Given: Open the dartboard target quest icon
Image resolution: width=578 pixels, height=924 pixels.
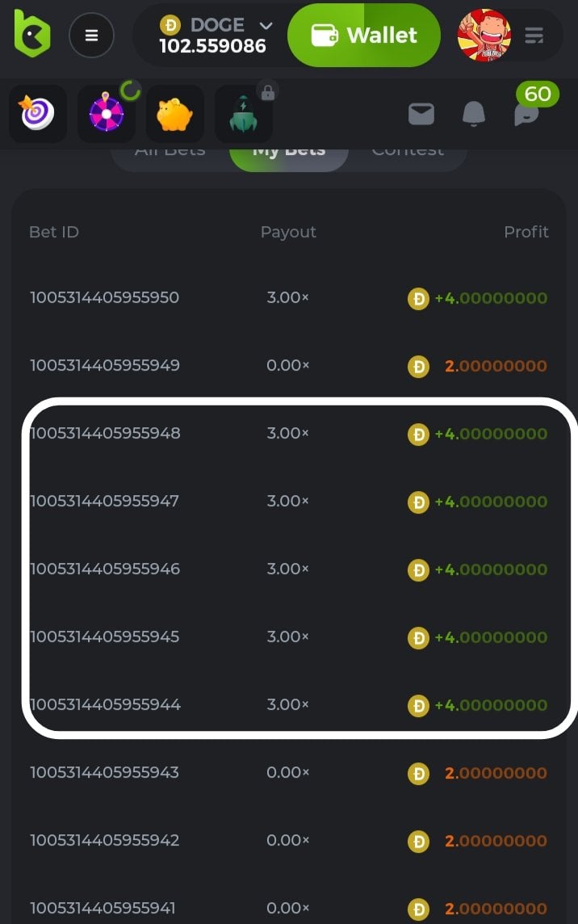Looking at the screenshot, I should [38, 114].
